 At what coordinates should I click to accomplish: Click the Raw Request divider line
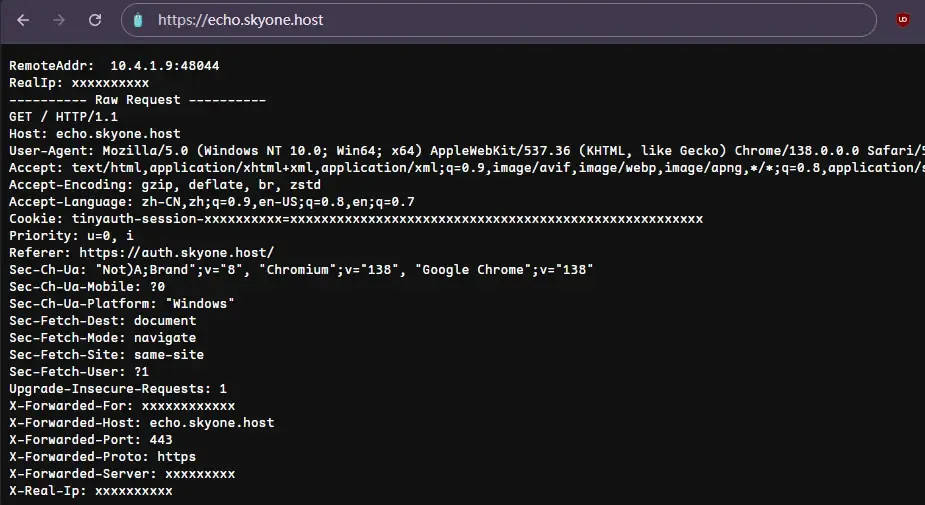coord(137,100)
